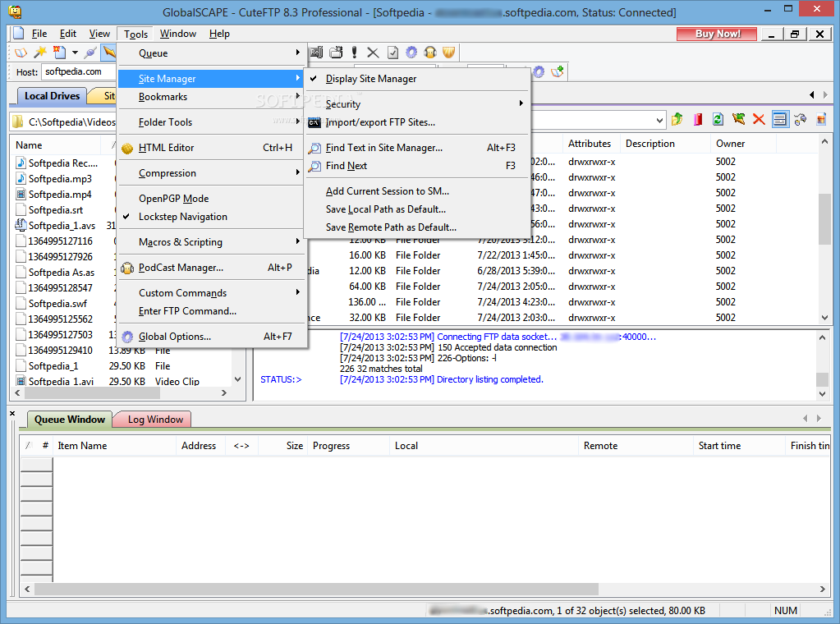Click the black X delete icon in main toolbar
The width and height of the screenshot is (840, 624).
[373, 53]
